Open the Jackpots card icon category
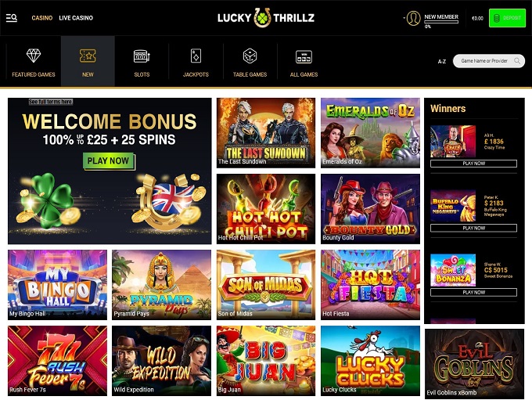The height and width of the screenshot is (400, 532). coord(196,56)
